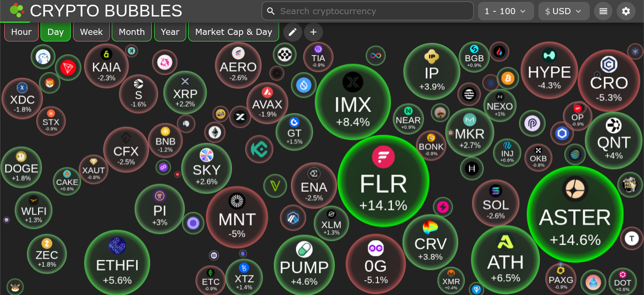
Task: Open the ETHFI bubble
Action: point(117,263)
